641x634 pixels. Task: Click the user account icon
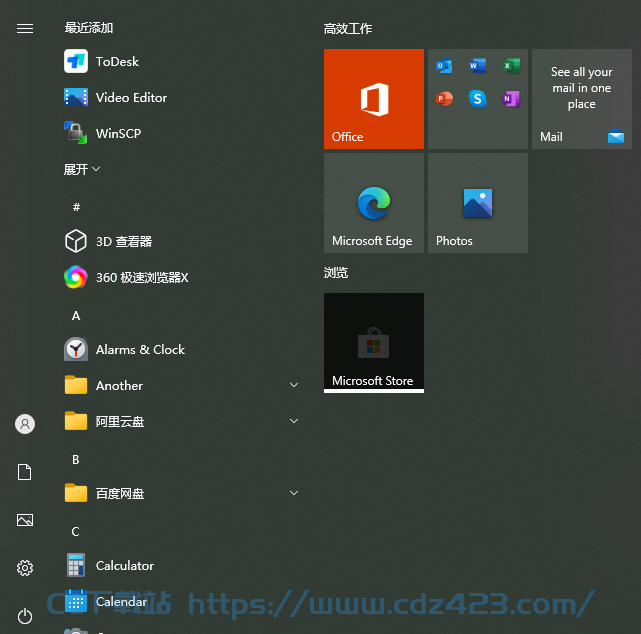click(x=25, y=424)
